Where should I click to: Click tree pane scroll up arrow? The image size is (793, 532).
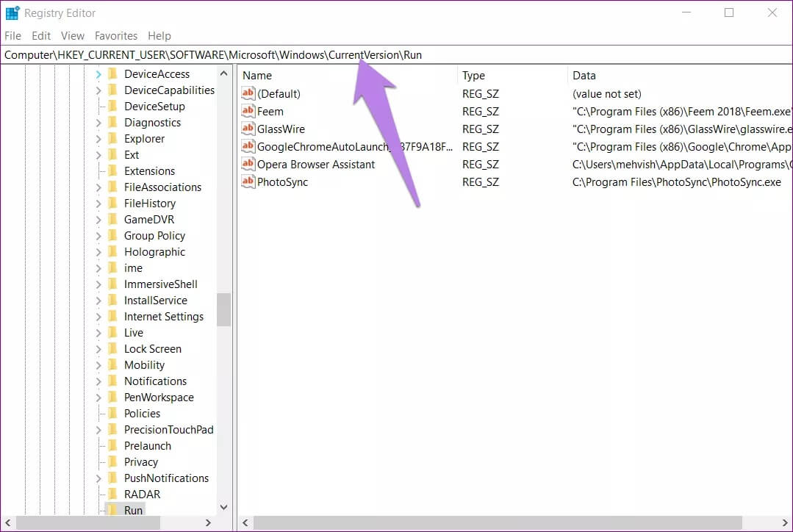click(x=223, y=73)
